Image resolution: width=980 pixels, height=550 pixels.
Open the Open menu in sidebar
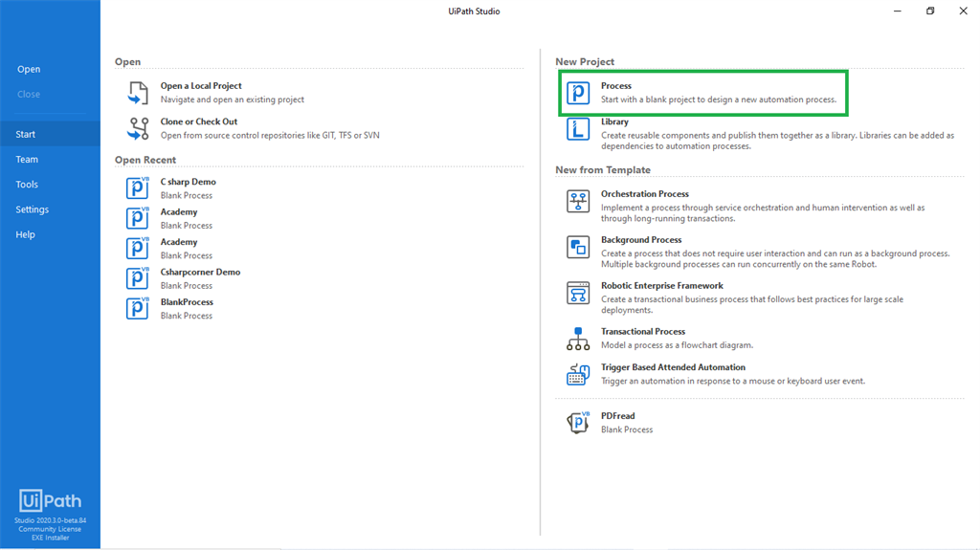tap(29, 70)
